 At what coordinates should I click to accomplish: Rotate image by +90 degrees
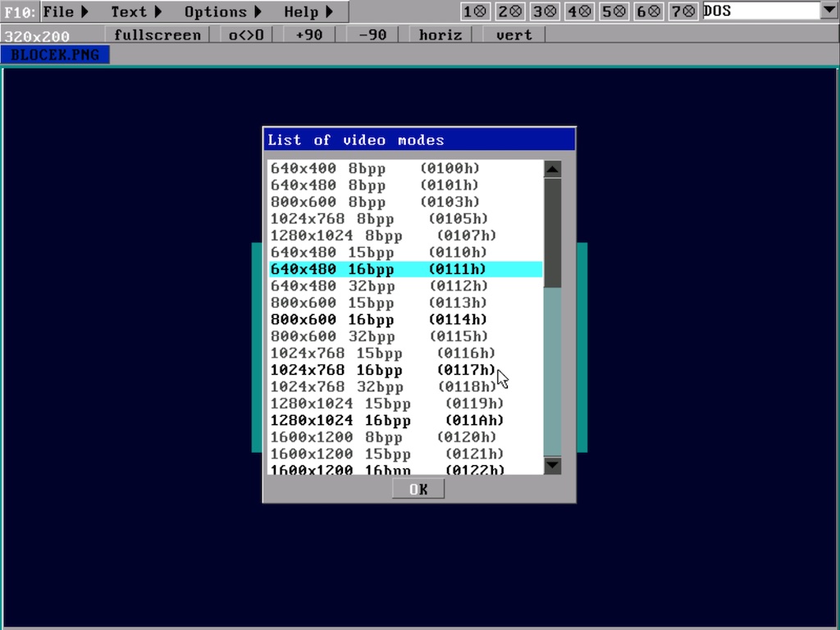[309, 35]
